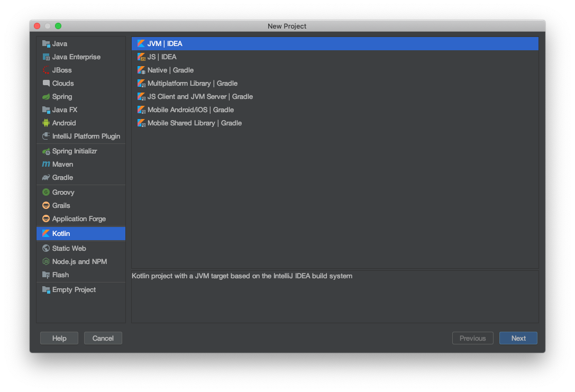Select the JVM | IDEA template

(x=335, y=43)
